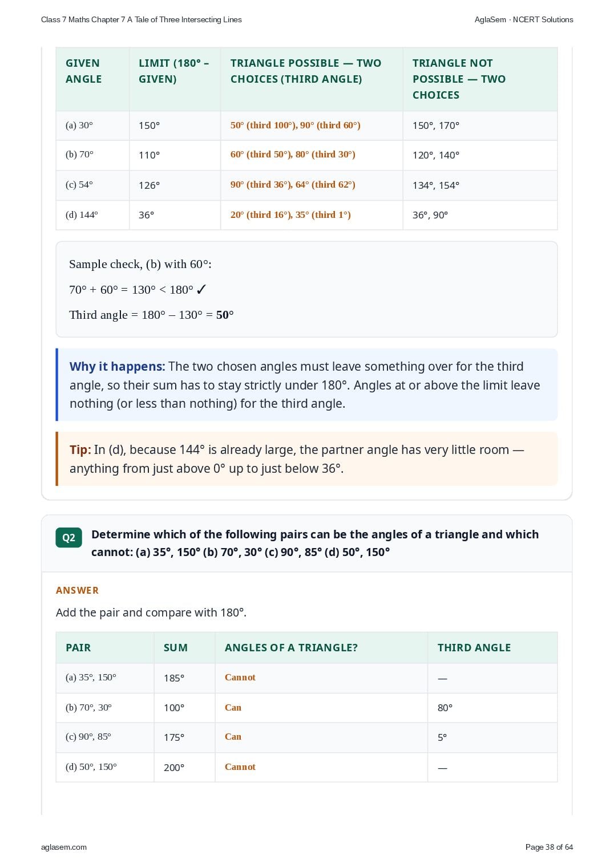Click the Page 38 of 64 indicator
Screen dimensions: 614x868
(549, 847)
